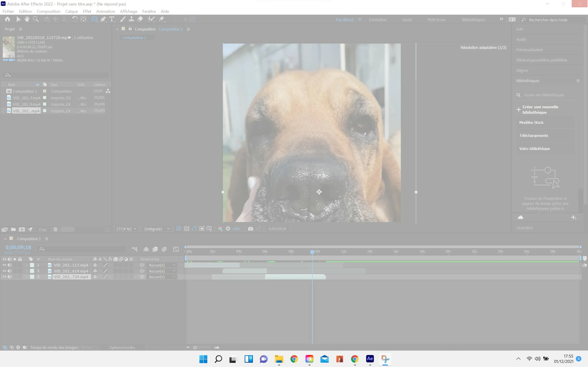Switch to the Formation workspace

pos(377,20)
